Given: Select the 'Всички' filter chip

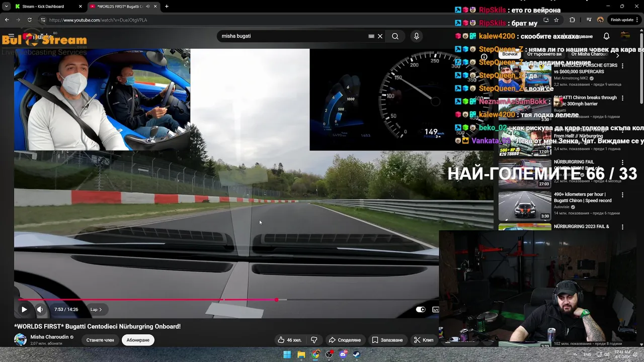Looking at the screenshot, I should tap(510, 54).
